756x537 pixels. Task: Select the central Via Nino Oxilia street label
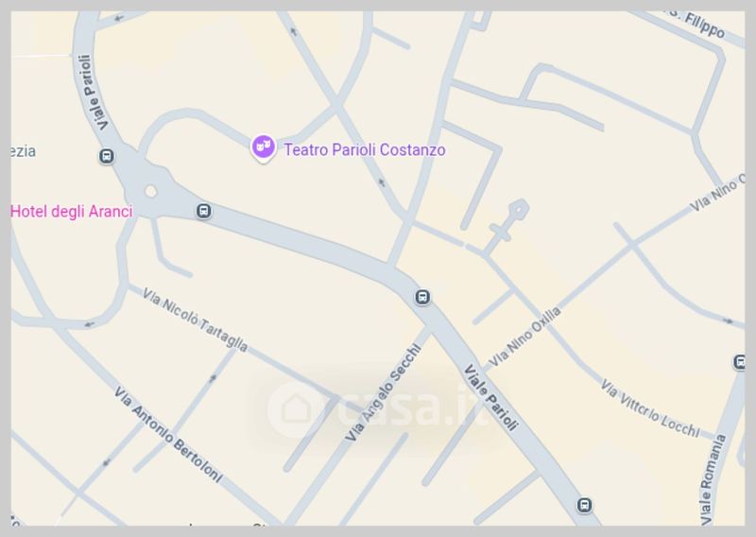(524, 337)
